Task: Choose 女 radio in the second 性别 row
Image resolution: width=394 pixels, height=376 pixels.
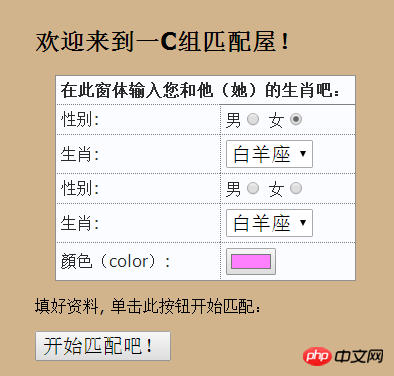Action: point(296,188)
